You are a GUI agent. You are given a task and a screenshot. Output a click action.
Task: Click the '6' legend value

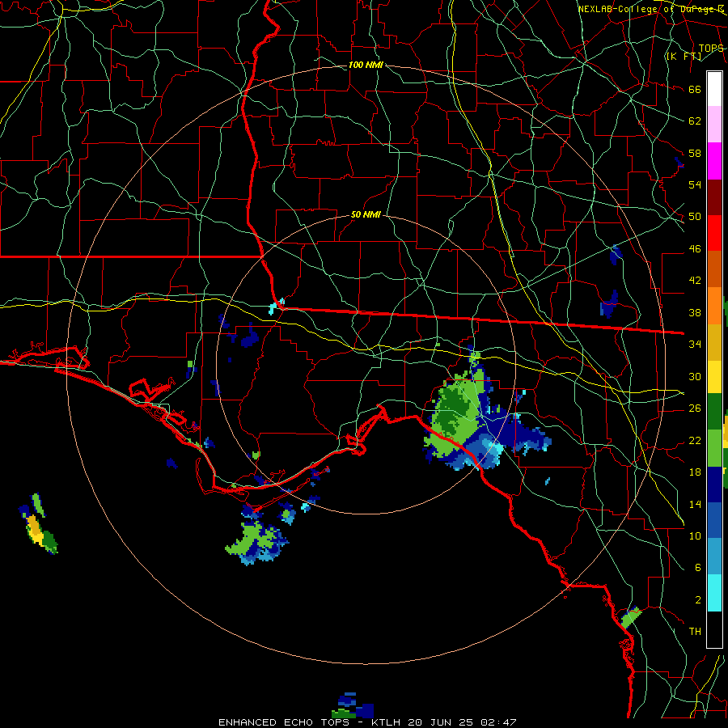tap(697, 567)
